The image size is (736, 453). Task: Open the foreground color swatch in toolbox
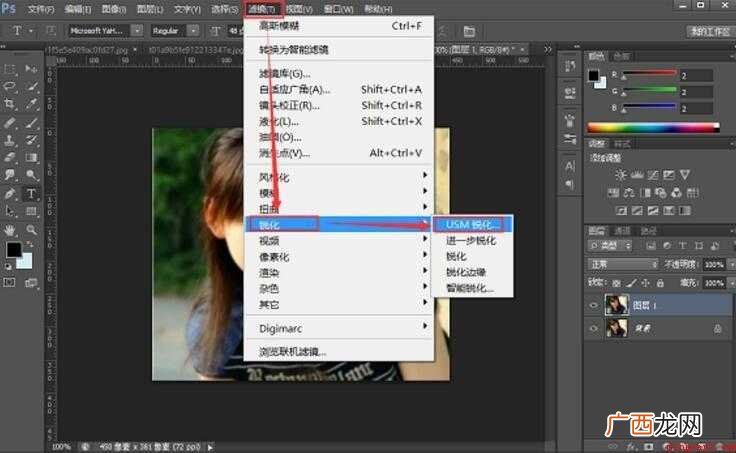[x=13, y=250]
